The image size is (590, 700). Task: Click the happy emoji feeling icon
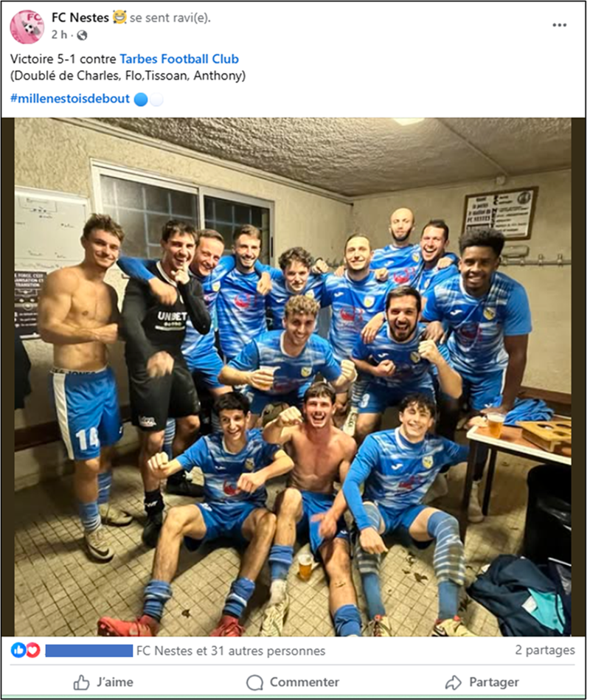(119, 18)
